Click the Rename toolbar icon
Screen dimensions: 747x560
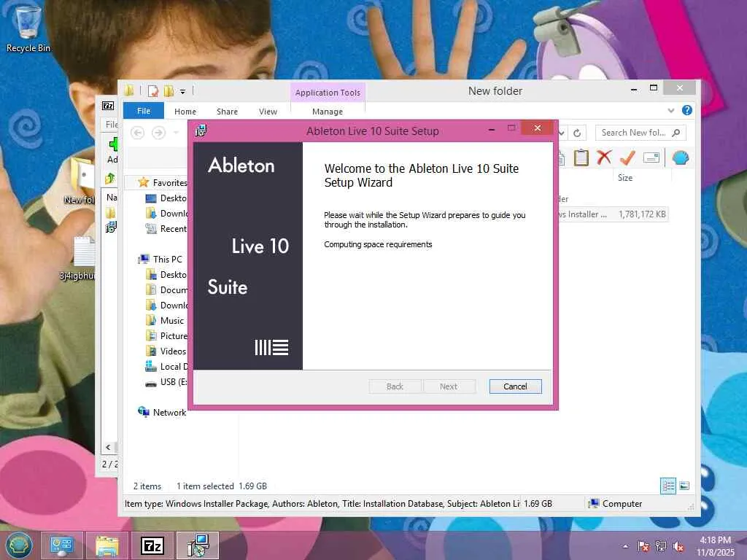[x=651, y=157]
